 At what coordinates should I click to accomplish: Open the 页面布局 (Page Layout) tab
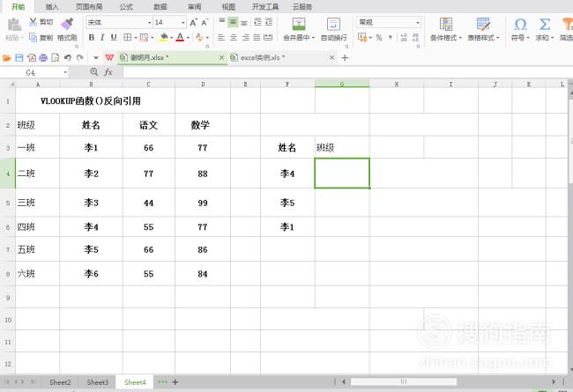tap(89, 7)
